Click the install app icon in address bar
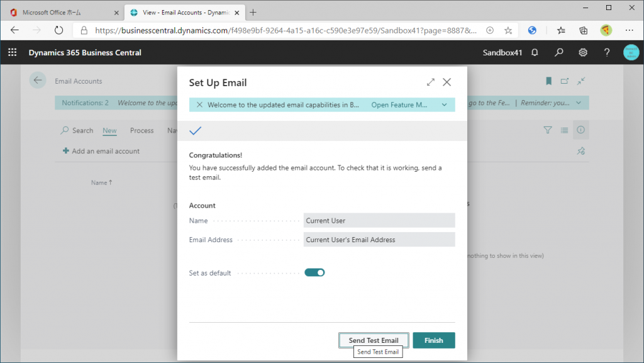This screenshot has width=644, height=363. 489,30
